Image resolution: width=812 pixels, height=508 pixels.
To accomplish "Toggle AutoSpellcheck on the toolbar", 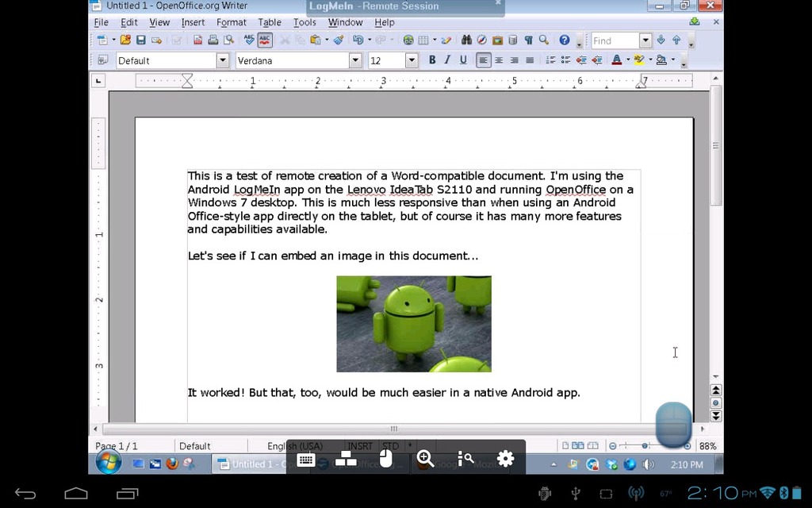I will (265, 40).
